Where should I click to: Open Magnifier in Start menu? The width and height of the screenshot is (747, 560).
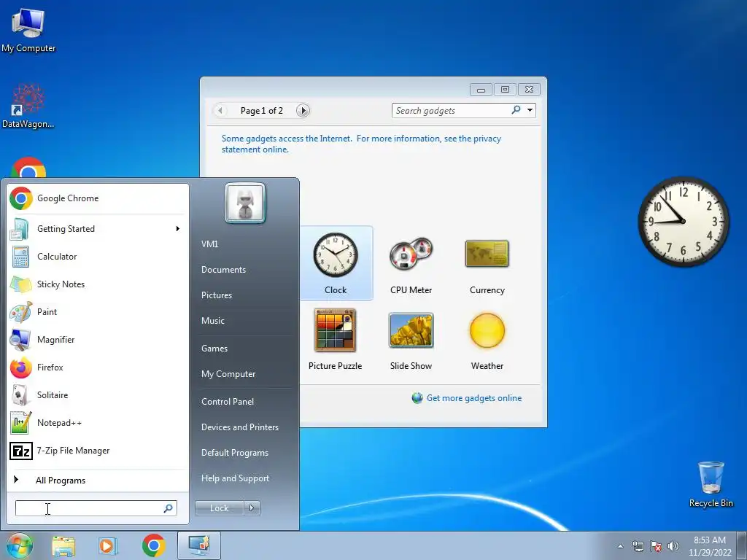[97, 340]
